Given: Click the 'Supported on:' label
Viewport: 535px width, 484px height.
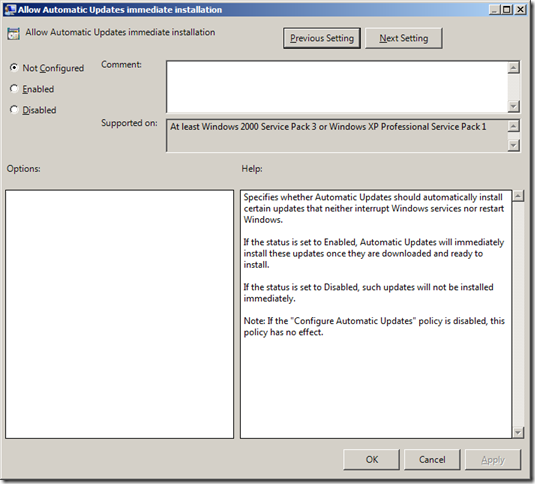Looking at the screenshot, I should click(129, 123).
